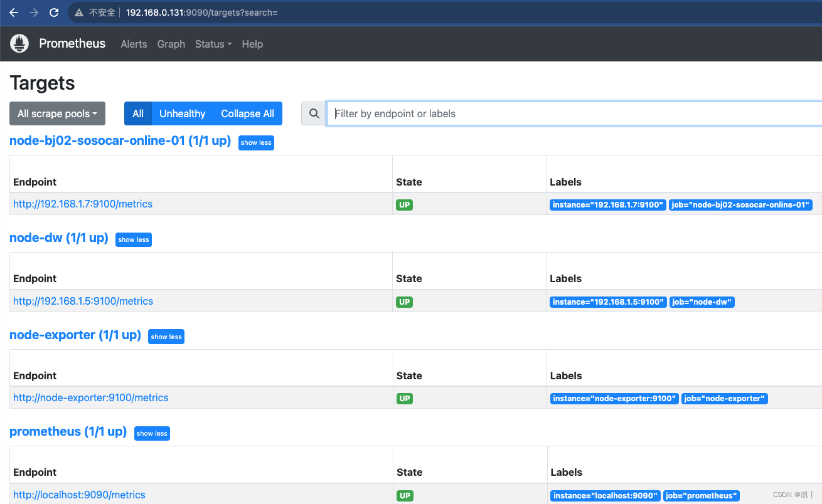The height and width of the screenshot is (504, 822).
Task: Click the Targets page heading
Action: tap(42, 83)
